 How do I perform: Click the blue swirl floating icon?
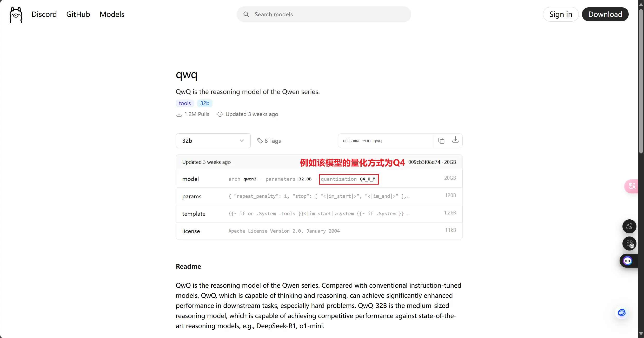(621, 313)
